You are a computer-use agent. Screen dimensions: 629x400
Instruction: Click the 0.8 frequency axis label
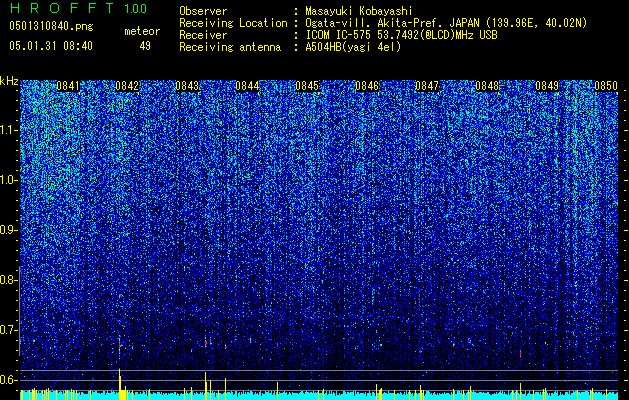point(9,280)
